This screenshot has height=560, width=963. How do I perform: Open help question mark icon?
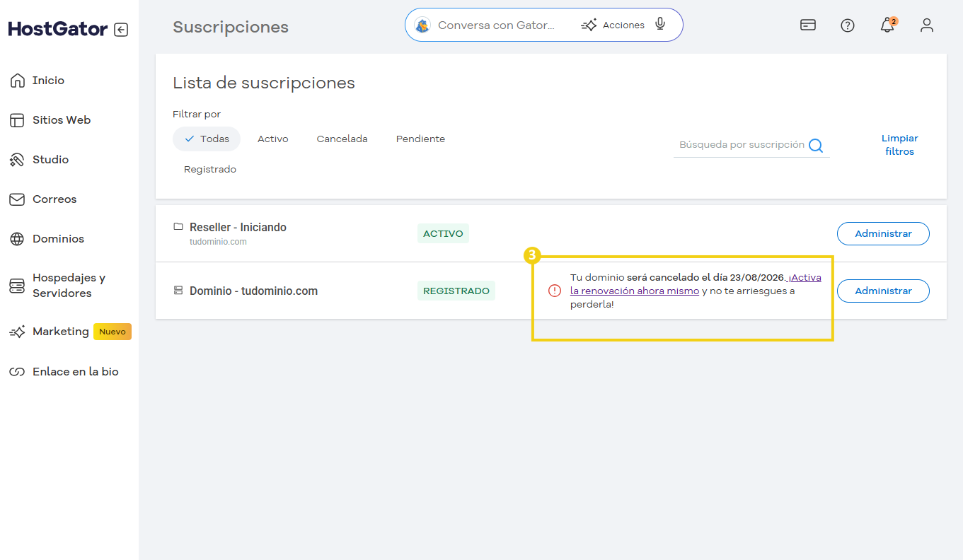pos(848,25)
